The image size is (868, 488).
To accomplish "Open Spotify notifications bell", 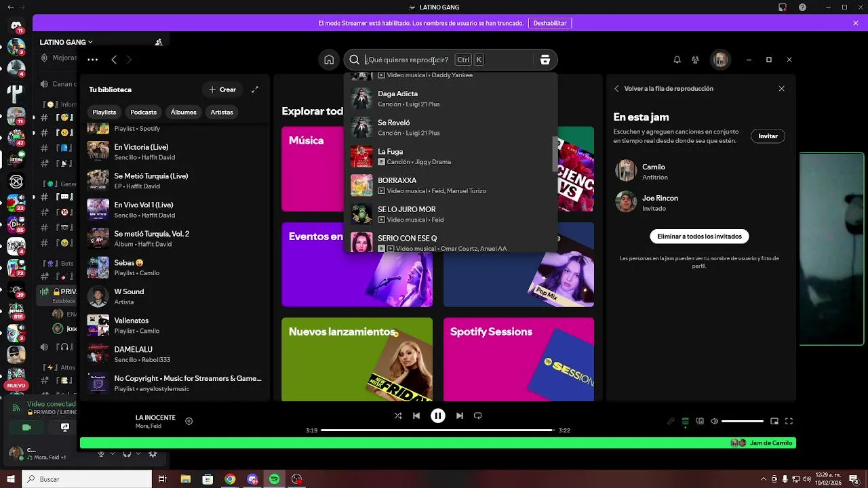I will tap(677, 60).
